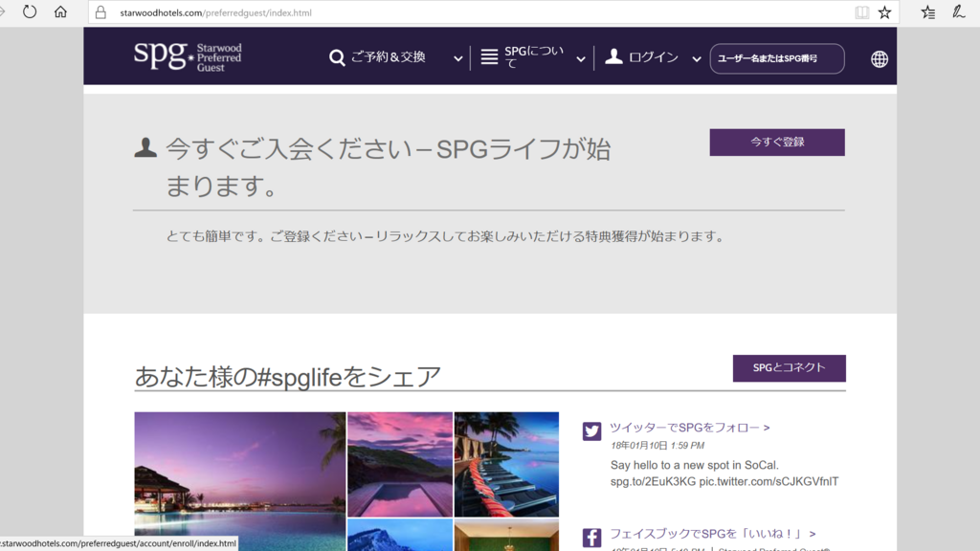Expand the SPGについて dropdown chevron
Viewport: 980px width, 551px height.
click(581, 59)
